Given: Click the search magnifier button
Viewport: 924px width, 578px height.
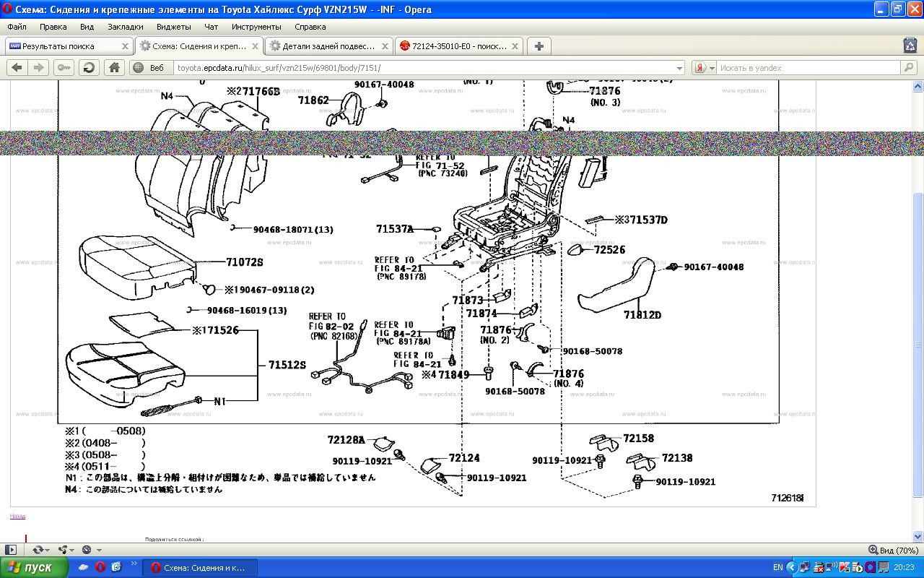Looking at the screenshot, I should (x=909, y=68).
